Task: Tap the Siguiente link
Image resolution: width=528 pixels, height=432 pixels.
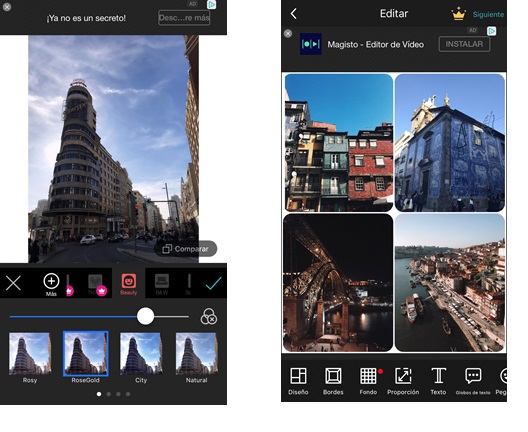Action: (488, 14)
